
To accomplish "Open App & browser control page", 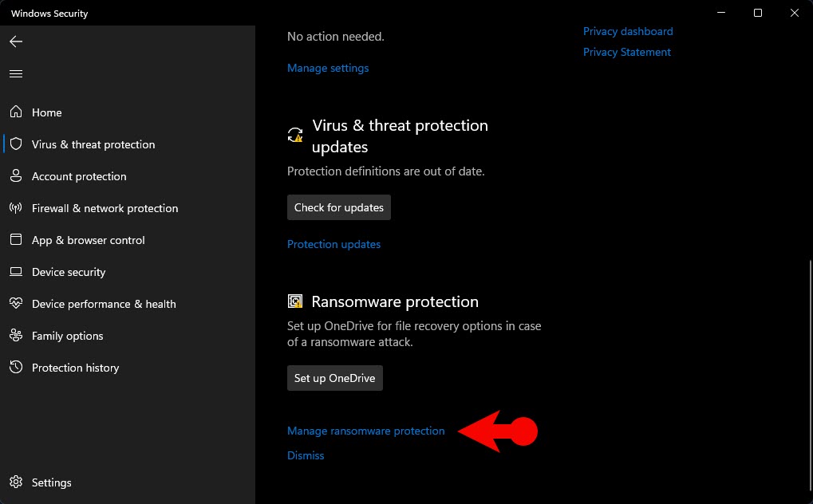I will [88, 240].
